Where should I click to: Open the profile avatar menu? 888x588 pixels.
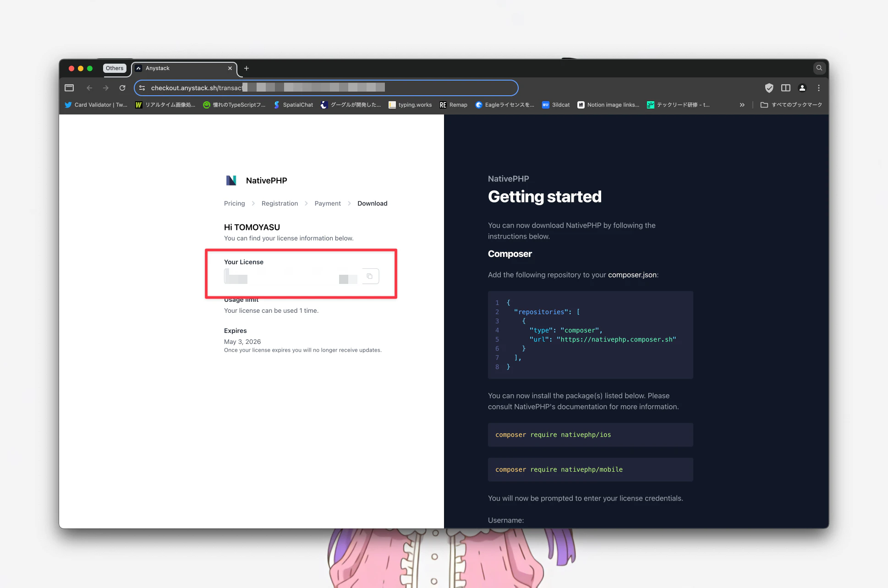802,88
